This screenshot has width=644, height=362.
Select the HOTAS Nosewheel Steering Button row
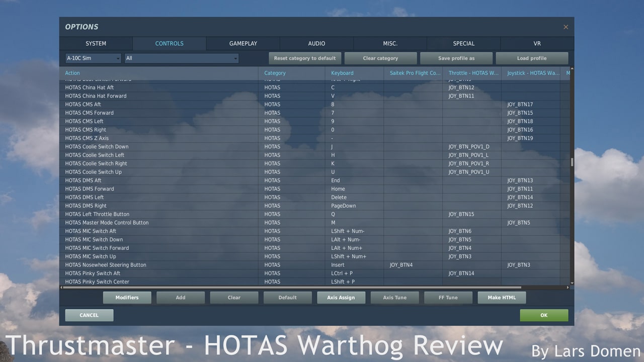coord(106,265)
